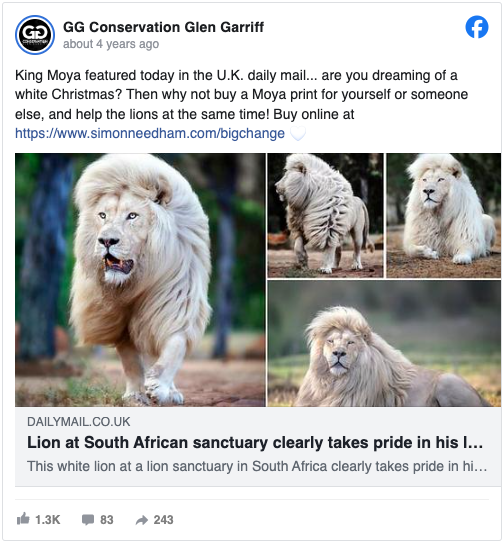Viewport: 503px width, 543px height.
Task: Follow the simonneedham.com/bigchange link
Action: (x=150, y=133)
